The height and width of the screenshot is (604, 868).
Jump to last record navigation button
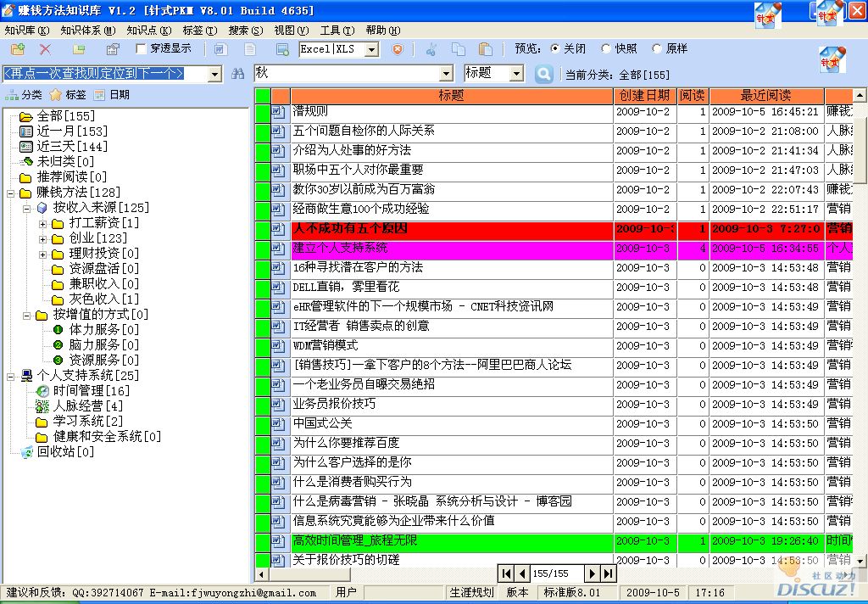pos(609,574)
